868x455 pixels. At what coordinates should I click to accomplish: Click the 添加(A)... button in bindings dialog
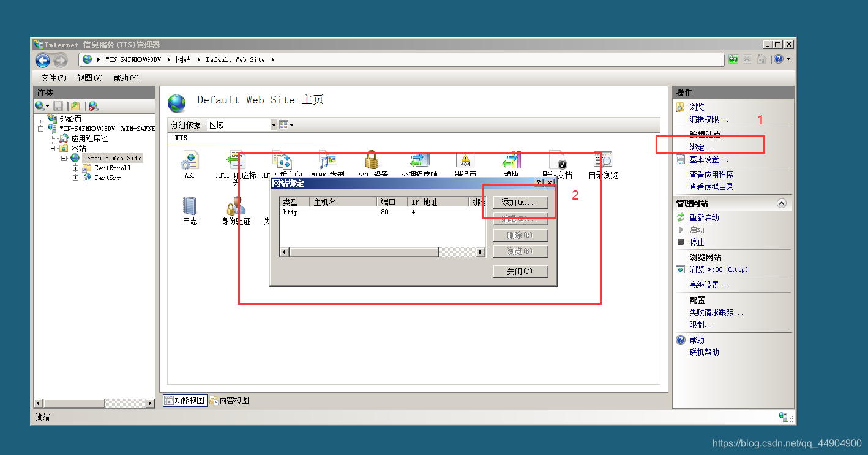pos(520,202)
